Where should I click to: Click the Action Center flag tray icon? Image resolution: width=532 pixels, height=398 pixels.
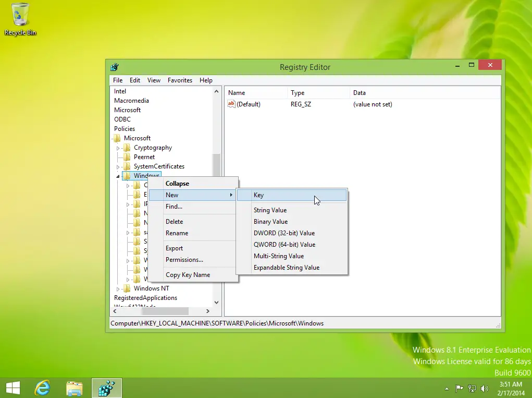coord(460,388)
